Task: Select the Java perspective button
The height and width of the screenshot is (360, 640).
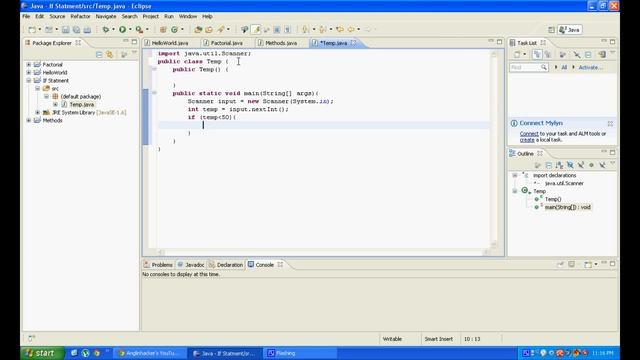Action: pyautogui.click(x=570, y=30)
